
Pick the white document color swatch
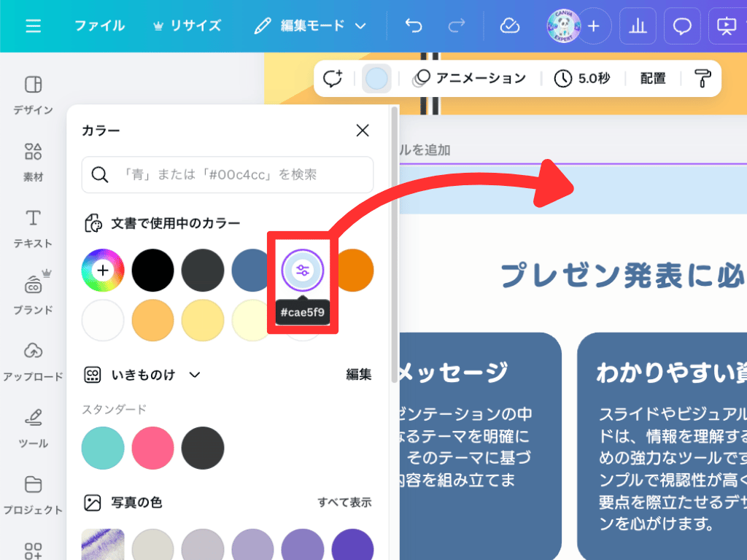pyautogui.click(x=102, y=320)
